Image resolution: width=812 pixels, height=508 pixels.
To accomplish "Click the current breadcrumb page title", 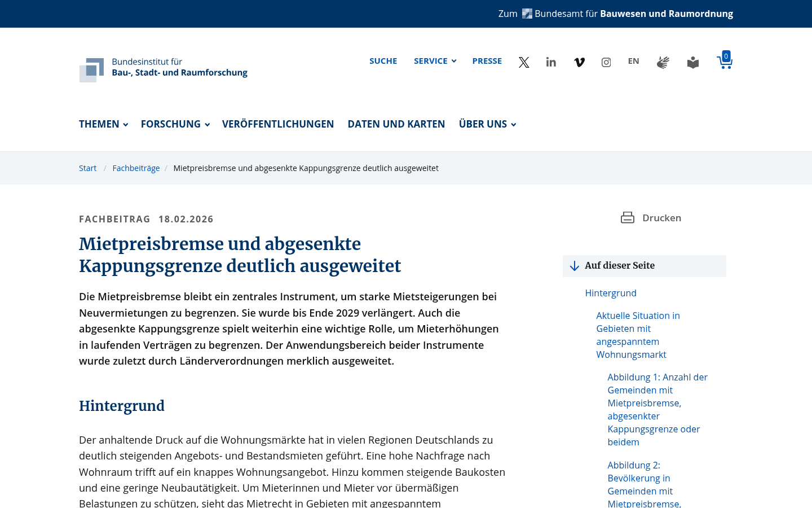I will [306, 168].
